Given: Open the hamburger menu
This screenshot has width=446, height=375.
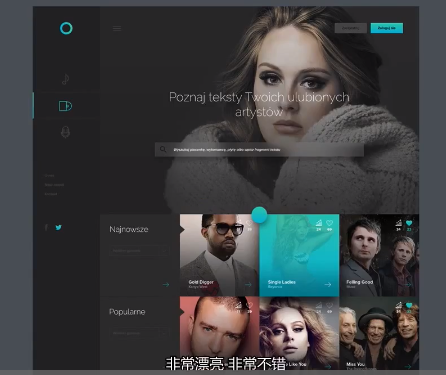Looking at the screenshot, I should pyautogui.click(x=117, y=28).
